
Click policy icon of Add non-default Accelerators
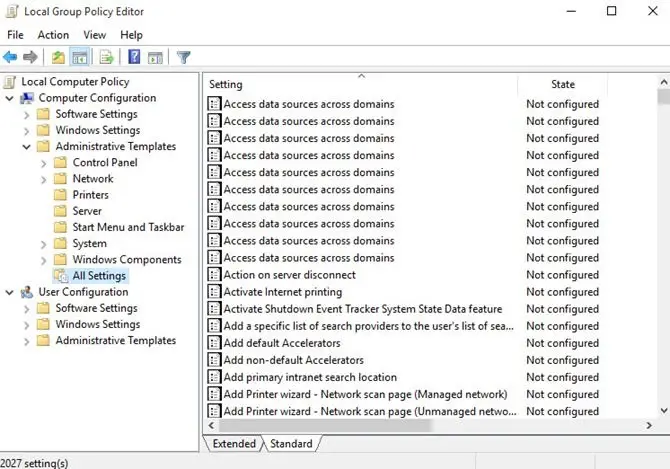click(x=214, y=360)
